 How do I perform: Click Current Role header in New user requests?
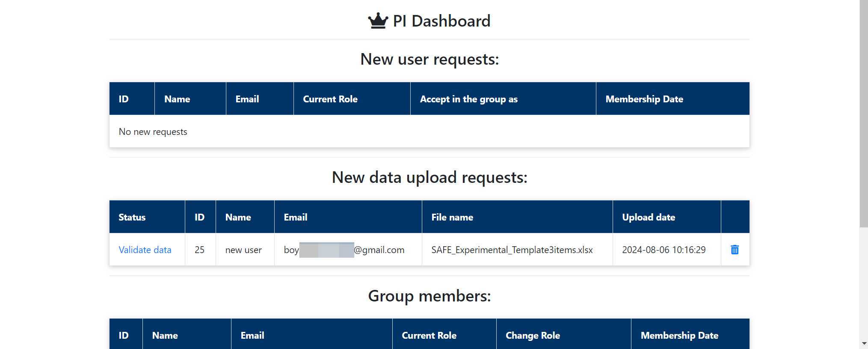tap(352, 99)
